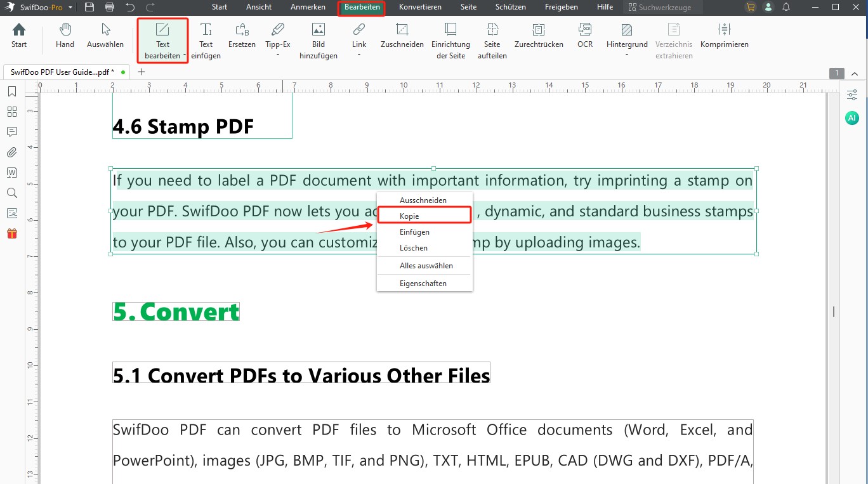
Task: Choose Einfügen in context menu
Action: tap(424, 232)
